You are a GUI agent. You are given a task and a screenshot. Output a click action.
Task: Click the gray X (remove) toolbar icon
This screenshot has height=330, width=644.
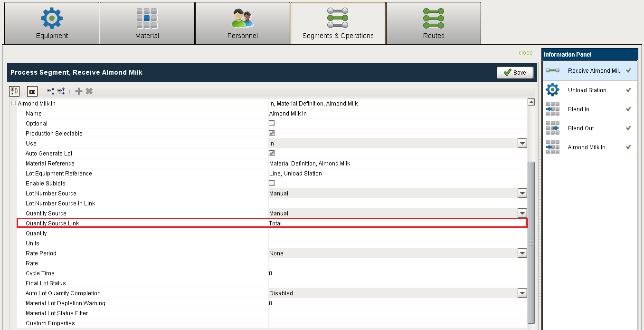point(89,91)
